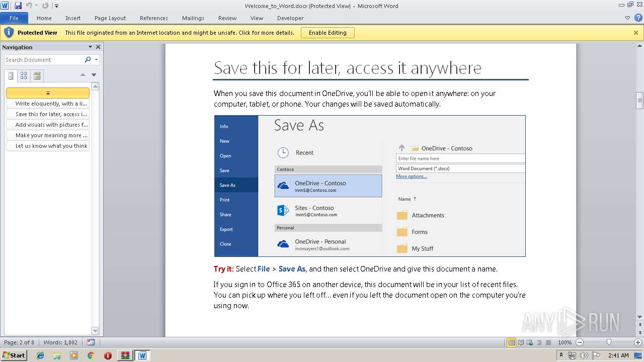Click Protected View message text for details

[x=180, y=33]
